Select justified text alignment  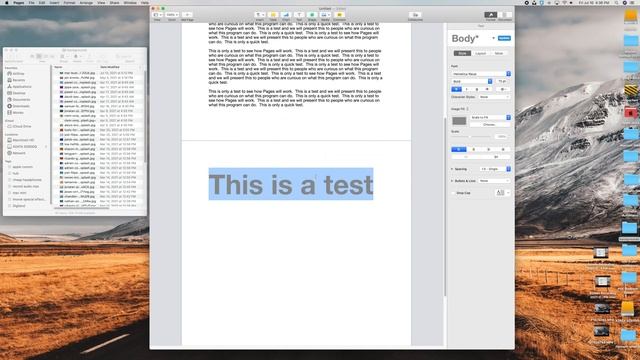point(503,149)
